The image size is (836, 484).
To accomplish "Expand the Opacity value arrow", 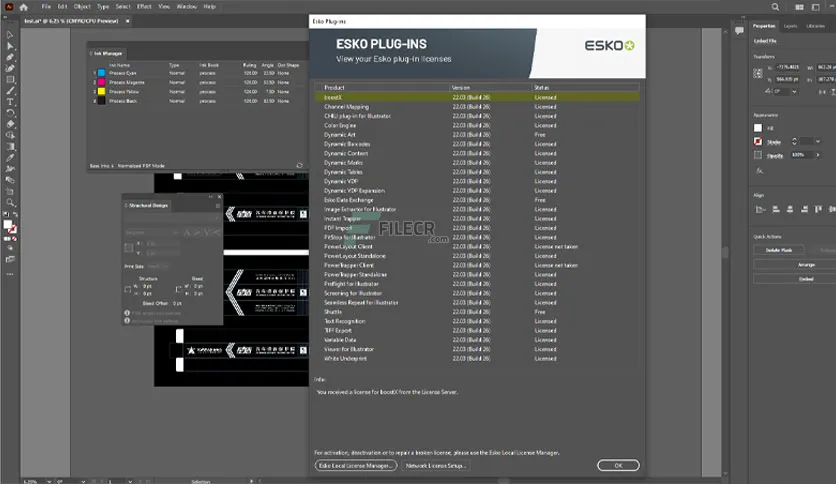I will [818, 155].
